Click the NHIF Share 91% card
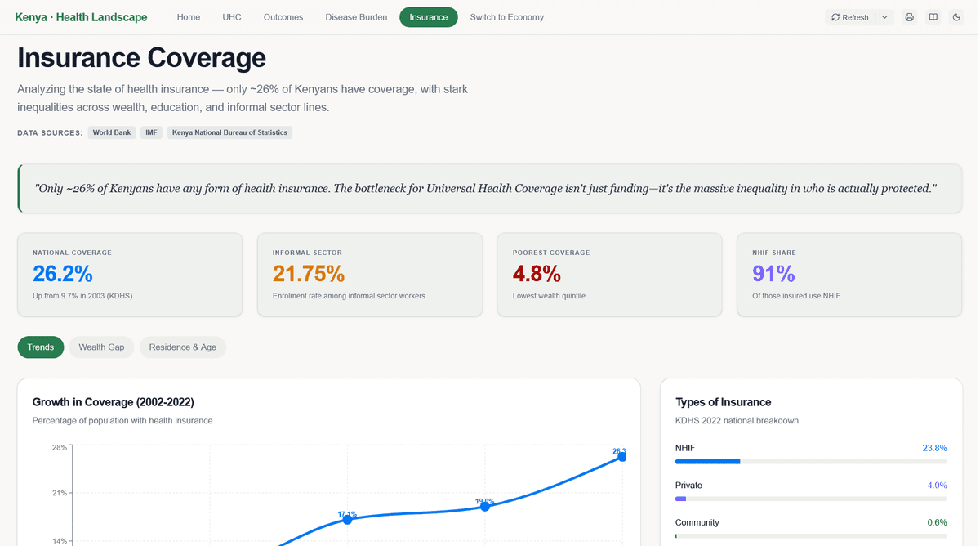The image size is (980, 546). point(850,275)
